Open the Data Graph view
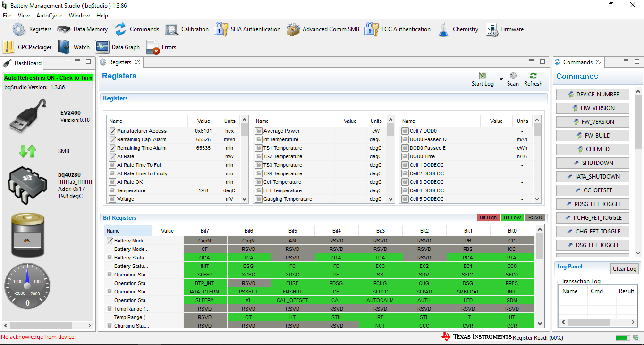 click(118, 47)
